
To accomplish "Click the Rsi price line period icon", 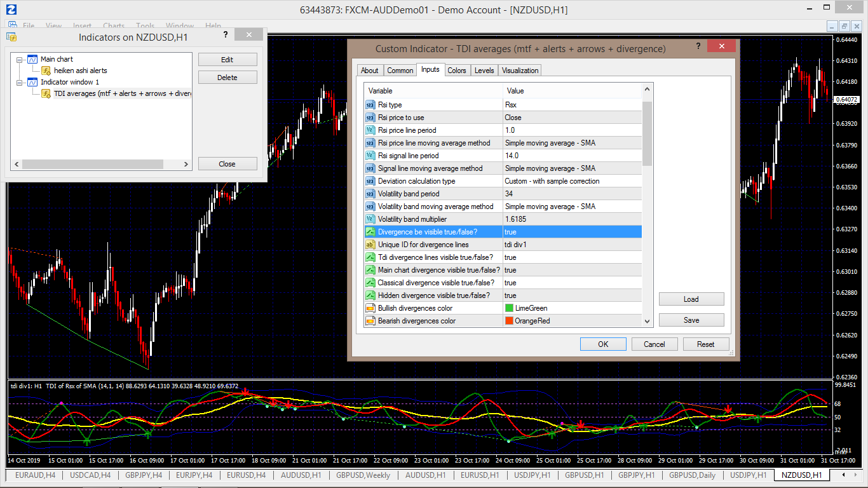I will pos(370,130).
